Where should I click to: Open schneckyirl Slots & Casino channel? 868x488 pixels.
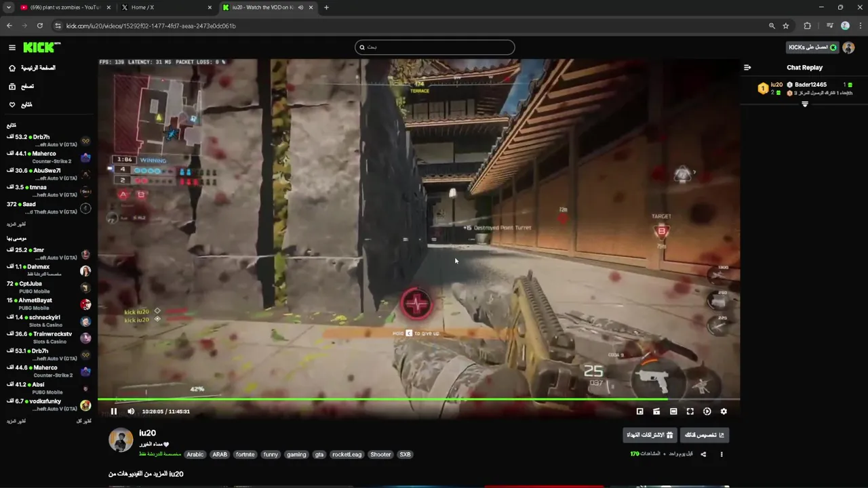tap(49, 321)
